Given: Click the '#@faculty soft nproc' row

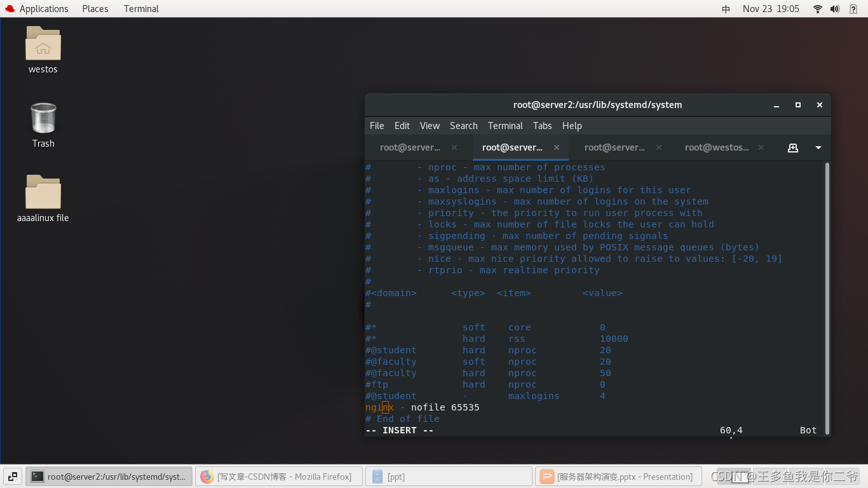Looking at the screenshot, I should tap(488, 362).
